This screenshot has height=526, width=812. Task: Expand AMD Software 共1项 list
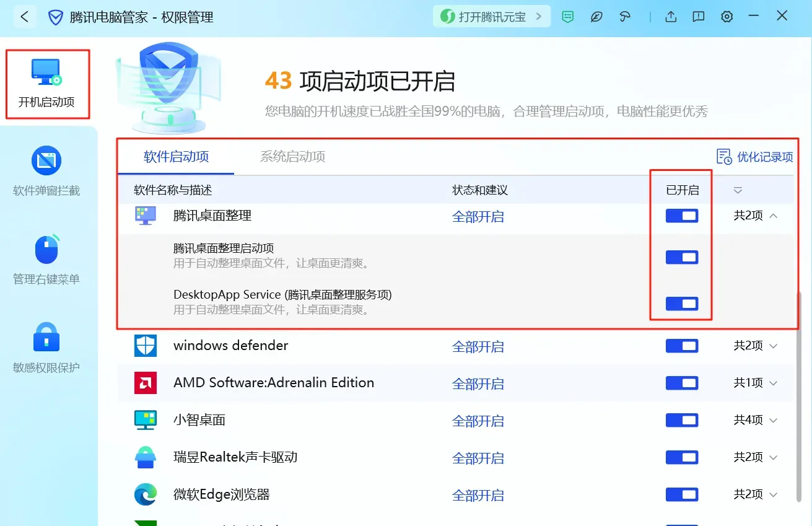[x=756, y=383]
